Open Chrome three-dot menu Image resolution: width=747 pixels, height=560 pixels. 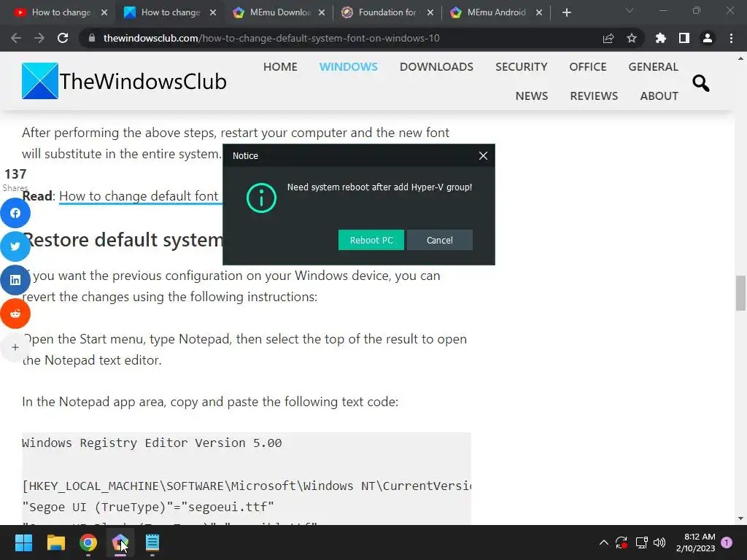(731, 38)
